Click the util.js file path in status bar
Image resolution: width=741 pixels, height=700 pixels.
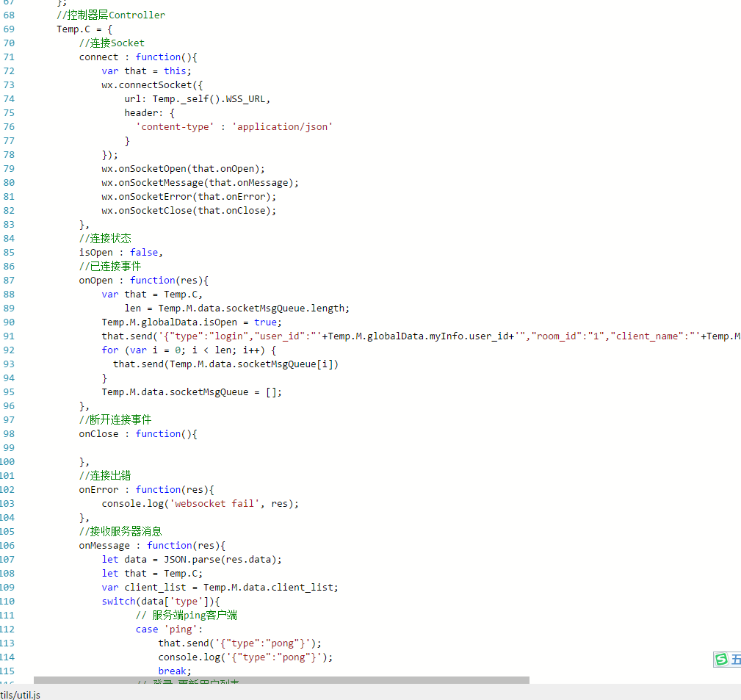[20, 694]
